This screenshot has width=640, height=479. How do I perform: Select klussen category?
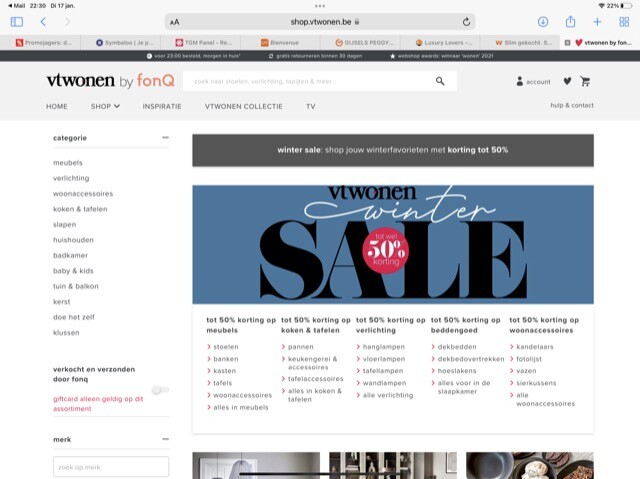click(66, 333)
